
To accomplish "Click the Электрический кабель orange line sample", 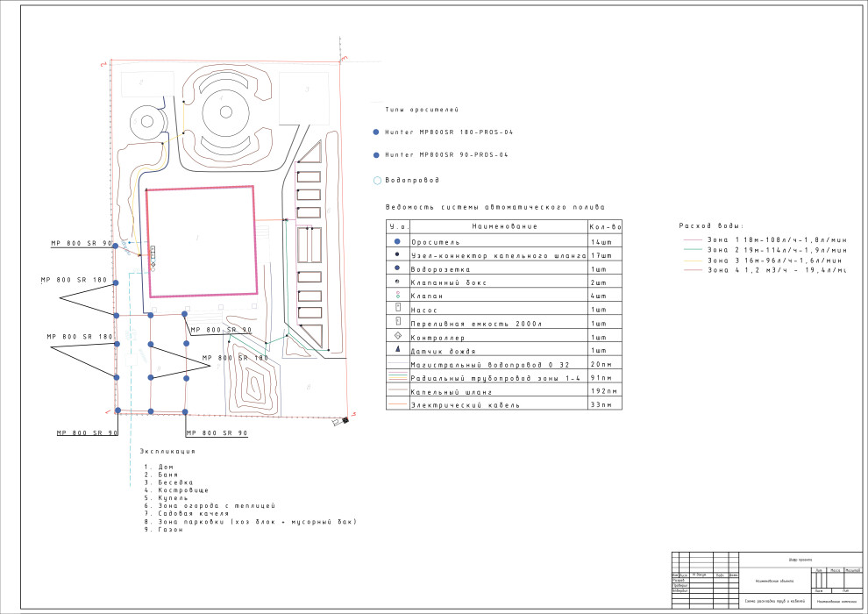I will tap(397, 405).
